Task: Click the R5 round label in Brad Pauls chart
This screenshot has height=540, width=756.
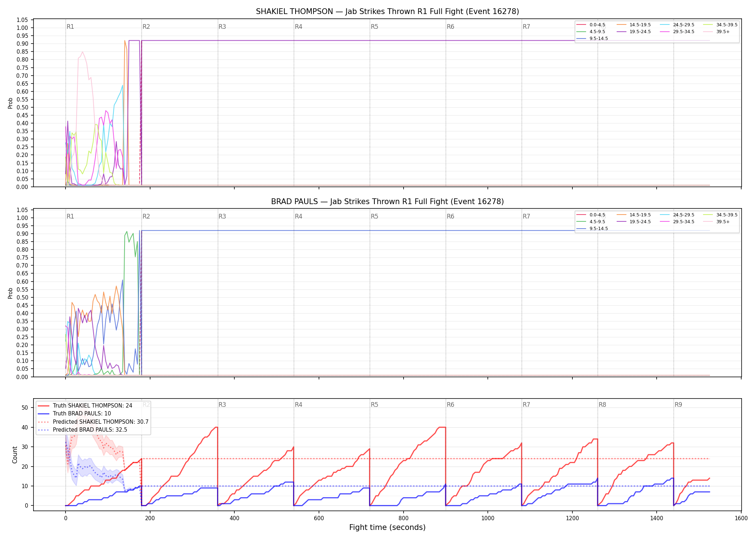Action: (374, 216)
